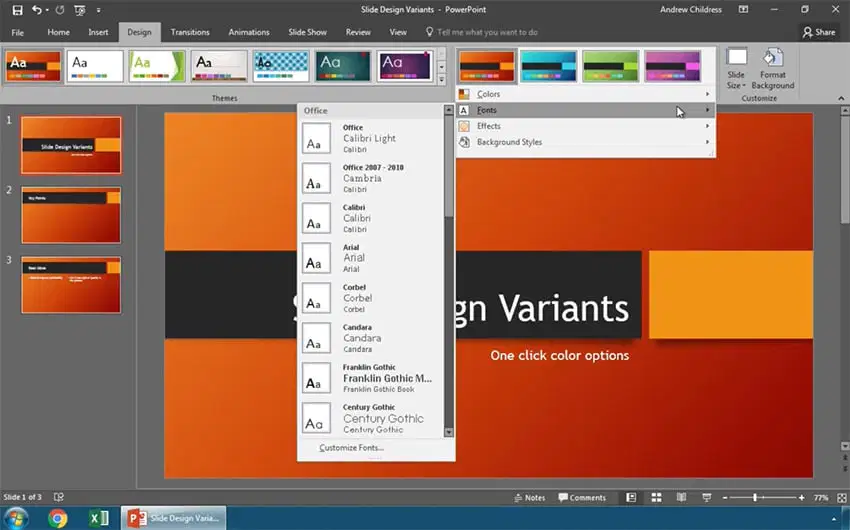
Task: Select slide 3 thumbnail
Action: (x=71, y=285)
